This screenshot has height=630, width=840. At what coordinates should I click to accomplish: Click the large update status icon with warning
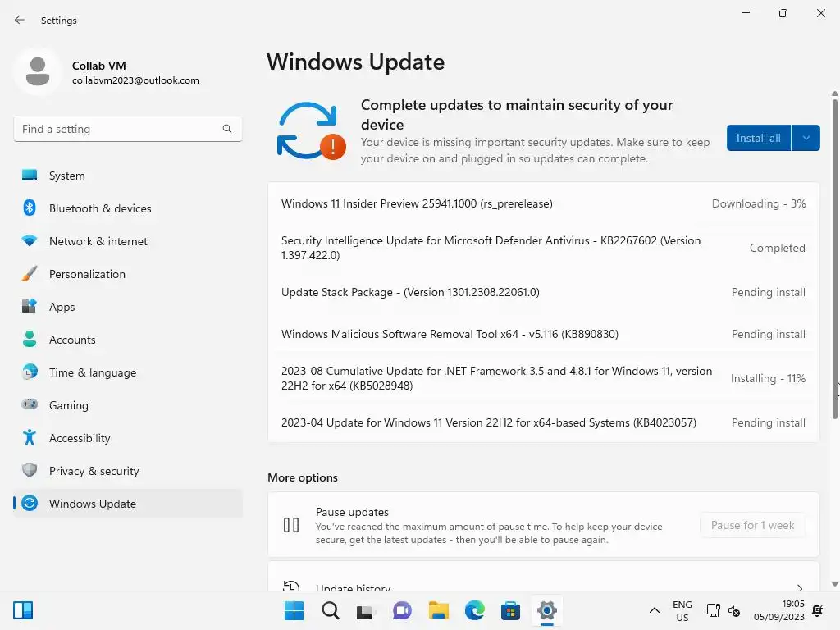click(311, 130)
